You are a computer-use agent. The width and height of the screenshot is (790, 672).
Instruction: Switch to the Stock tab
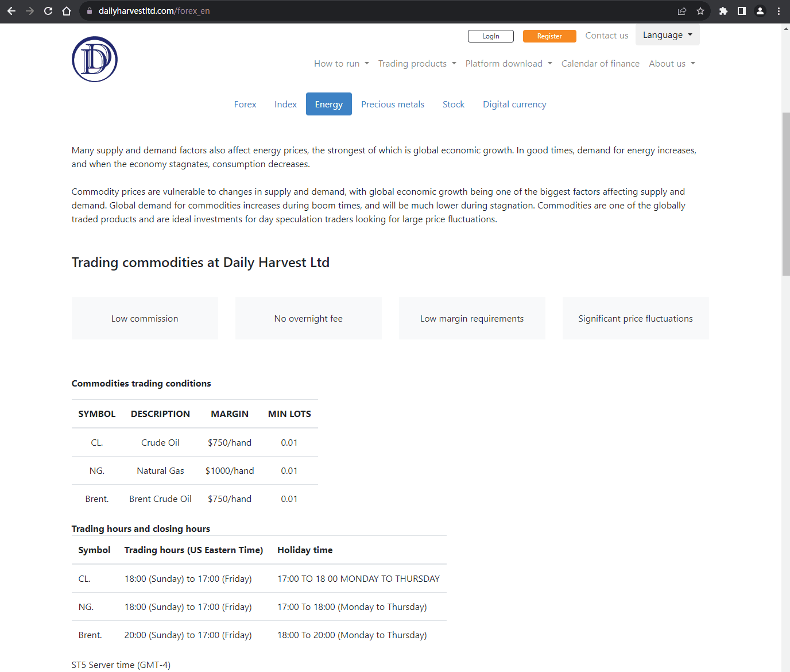pyautogui.click(x=454, y=105)
